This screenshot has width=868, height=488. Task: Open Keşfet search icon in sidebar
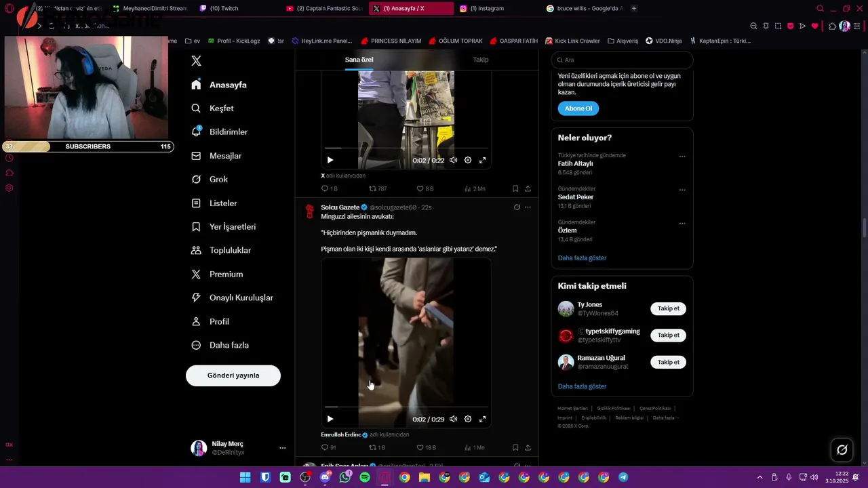click(x=196, y=108)
